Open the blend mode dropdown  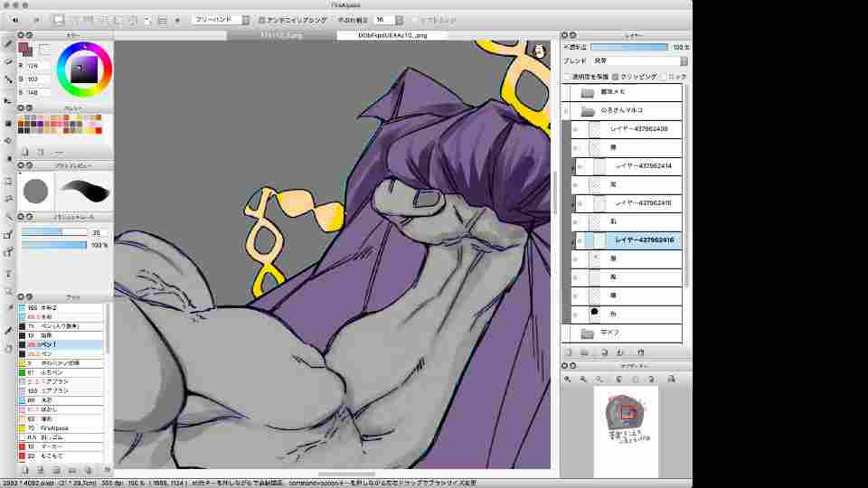(639, 61)
